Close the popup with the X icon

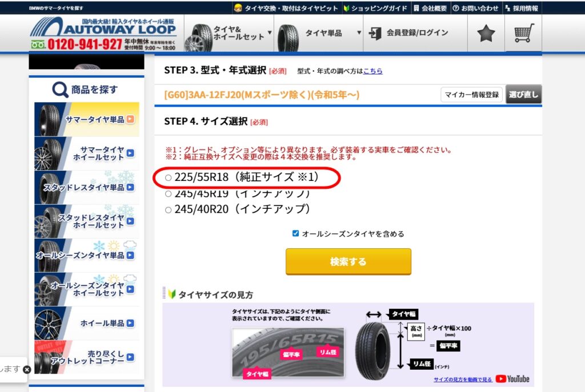27,369
